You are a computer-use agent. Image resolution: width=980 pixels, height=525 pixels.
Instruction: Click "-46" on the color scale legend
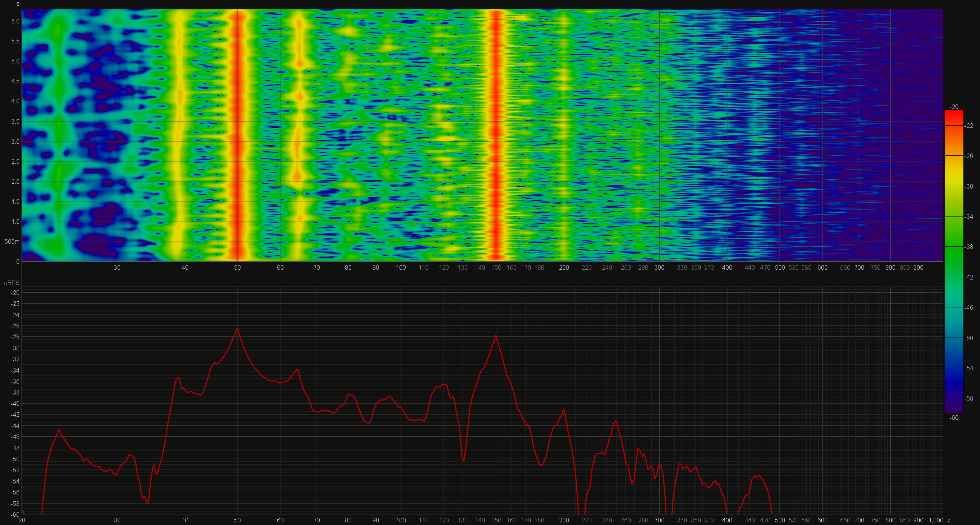[x=969, y=307]
